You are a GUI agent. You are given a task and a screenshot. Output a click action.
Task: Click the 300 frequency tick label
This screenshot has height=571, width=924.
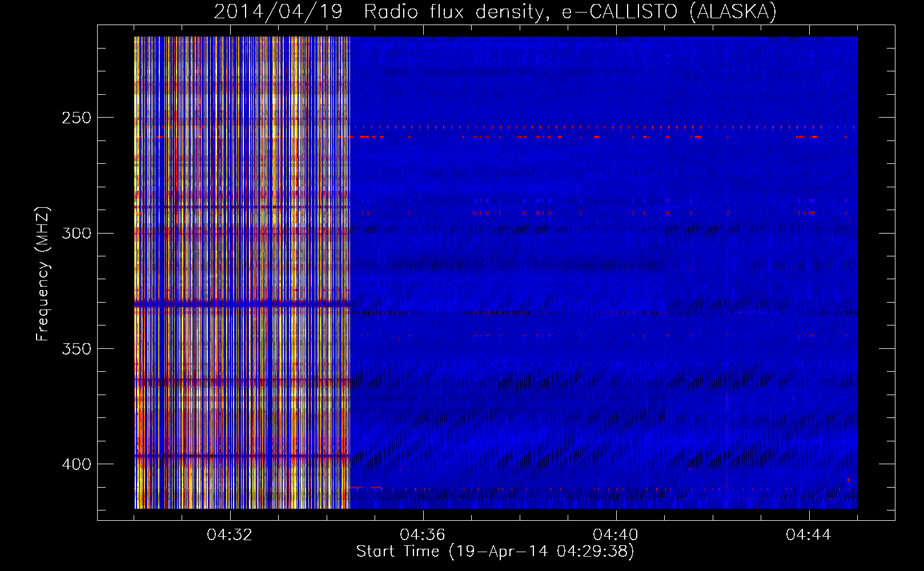76,234
